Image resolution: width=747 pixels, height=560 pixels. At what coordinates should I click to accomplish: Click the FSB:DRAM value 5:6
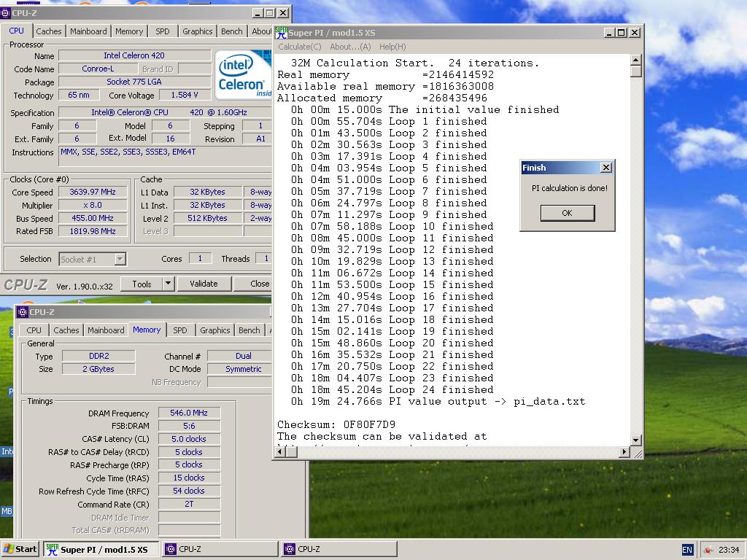[x=189, y=426]
